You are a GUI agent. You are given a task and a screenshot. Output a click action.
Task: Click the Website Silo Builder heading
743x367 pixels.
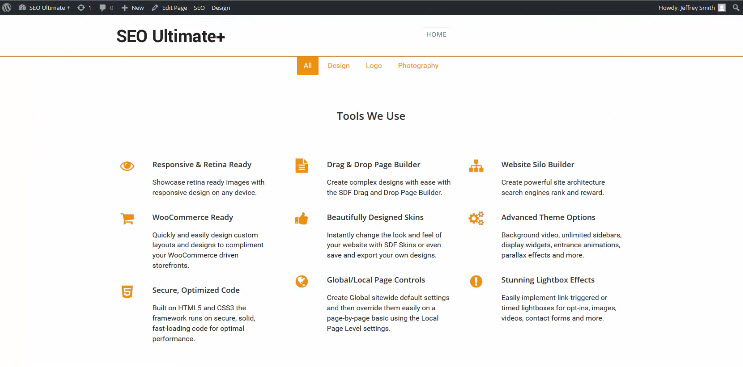[538, 165]
